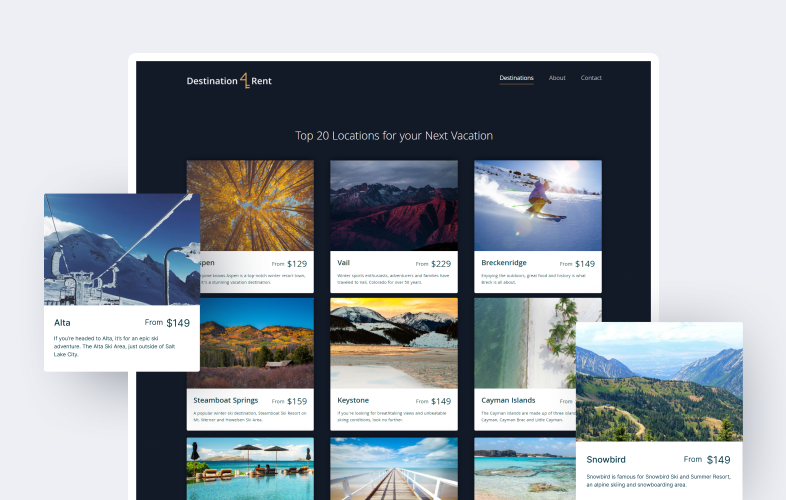Click the $149 Snowbird price
Image resolution: width=786 pixels, height=500 pixels.
[718, 460]
